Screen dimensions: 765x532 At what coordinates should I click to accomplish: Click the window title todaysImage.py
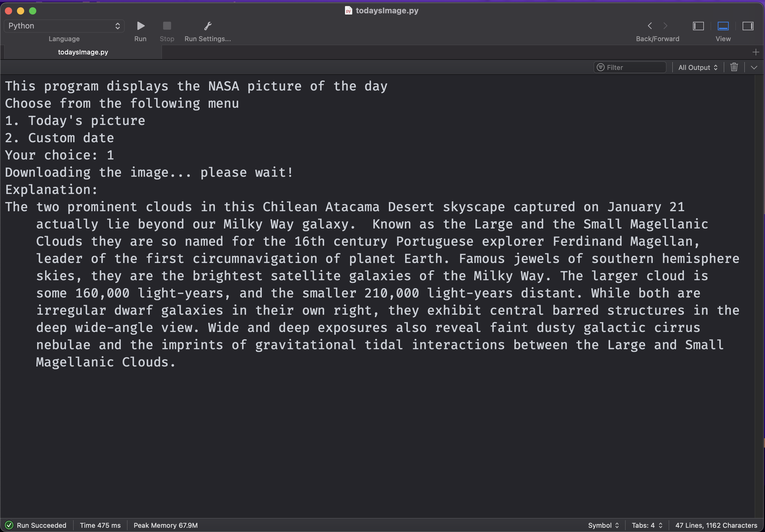(x=387, y=11)
